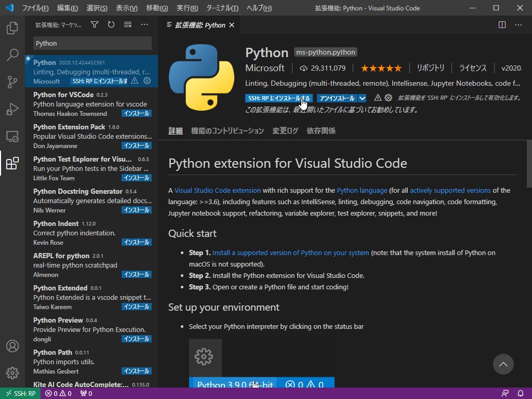Viewport: 532px width, 399px height.
Task: Open the ヘルプ menu
Action: coord(259,8)
